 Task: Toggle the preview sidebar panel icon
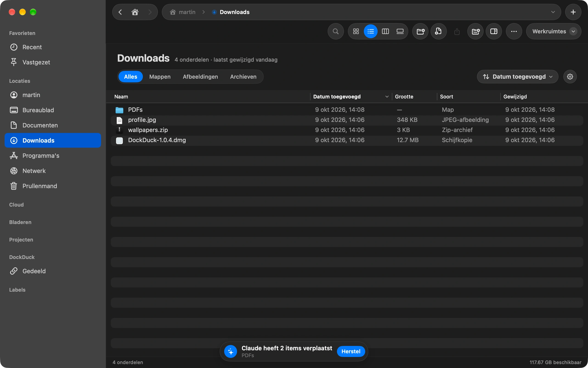point(494,32)
